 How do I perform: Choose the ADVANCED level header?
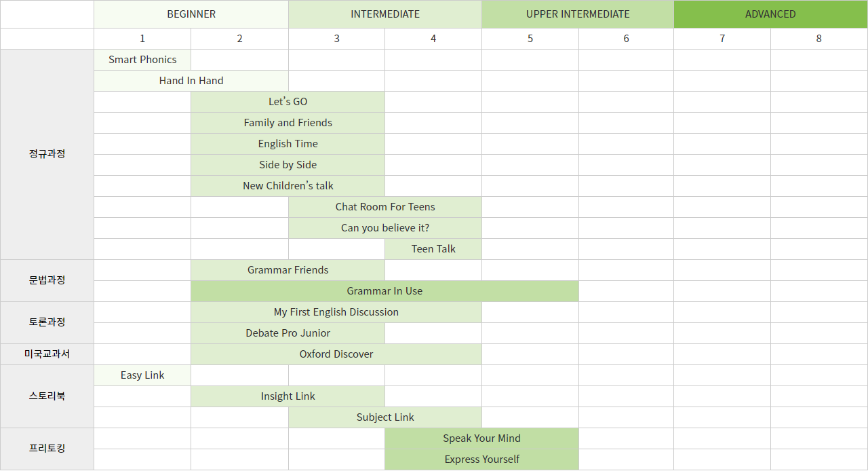[x=770, y=14]
